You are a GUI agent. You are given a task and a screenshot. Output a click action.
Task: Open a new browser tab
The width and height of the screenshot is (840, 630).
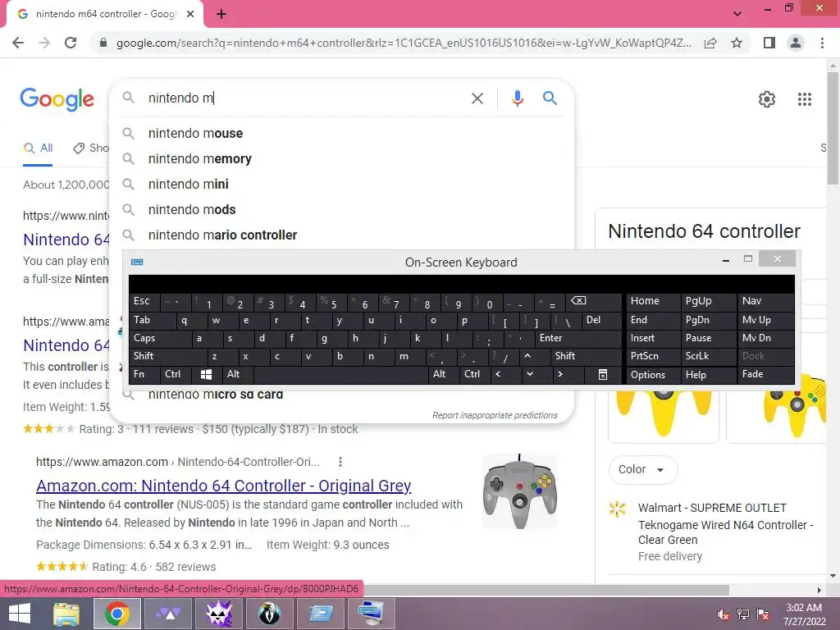[x=221, y=14]
